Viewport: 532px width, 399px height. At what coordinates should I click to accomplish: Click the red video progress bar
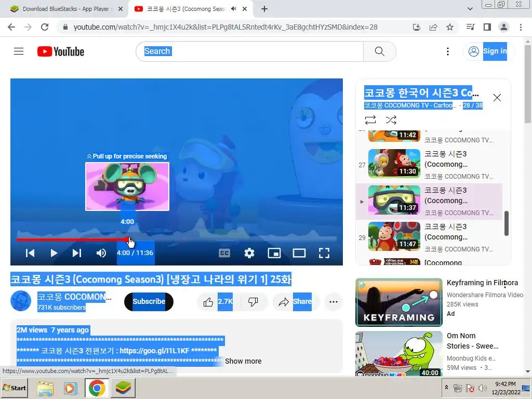pyautogui.click(x=73, y=240)
